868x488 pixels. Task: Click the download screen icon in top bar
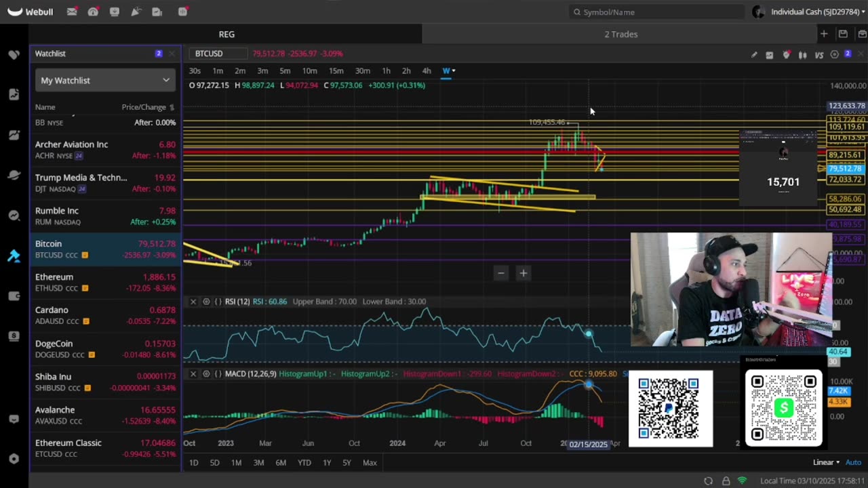click(x=115, y=12)
